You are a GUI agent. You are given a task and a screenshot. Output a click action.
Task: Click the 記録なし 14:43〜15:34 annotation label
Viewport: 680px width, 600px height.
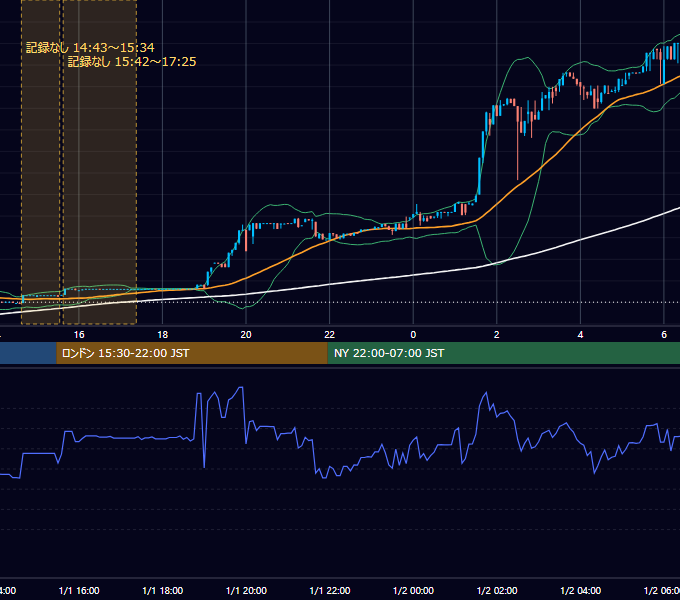click(90, 48)
